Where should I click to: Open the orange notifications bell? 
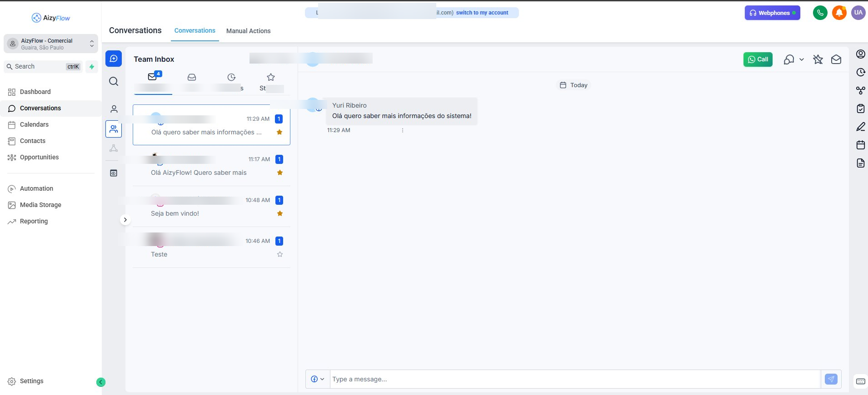[839, 13]
